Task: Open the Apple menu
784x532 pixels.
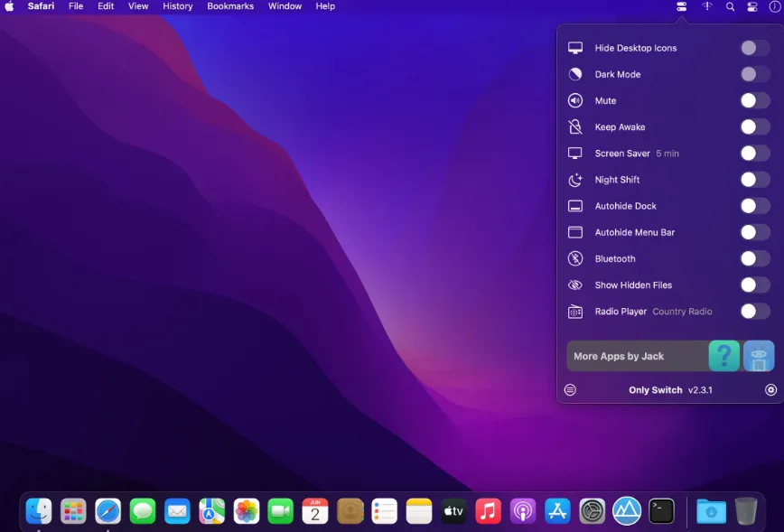Action: [9, 6]
